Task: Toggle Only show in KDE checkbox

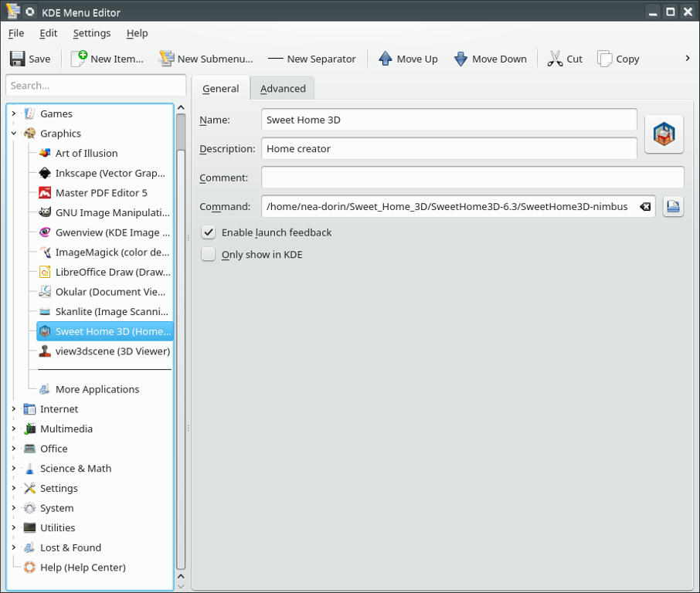Action: (209, 254)
